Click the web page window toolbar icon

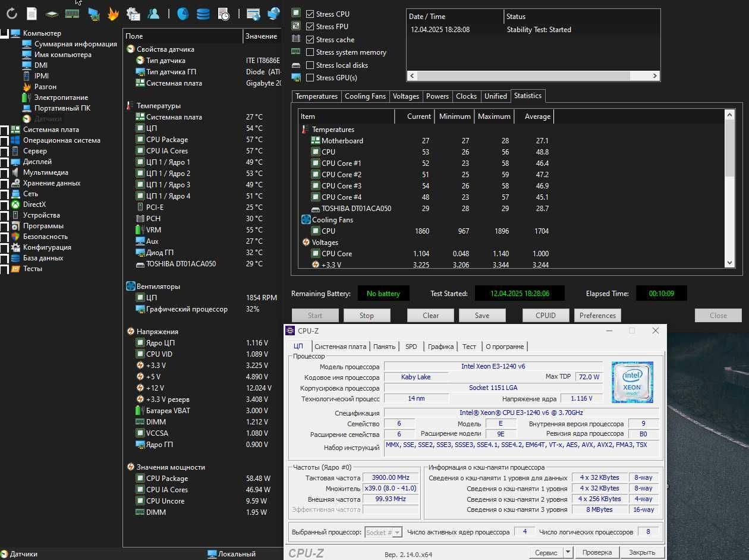click(253, 13)
